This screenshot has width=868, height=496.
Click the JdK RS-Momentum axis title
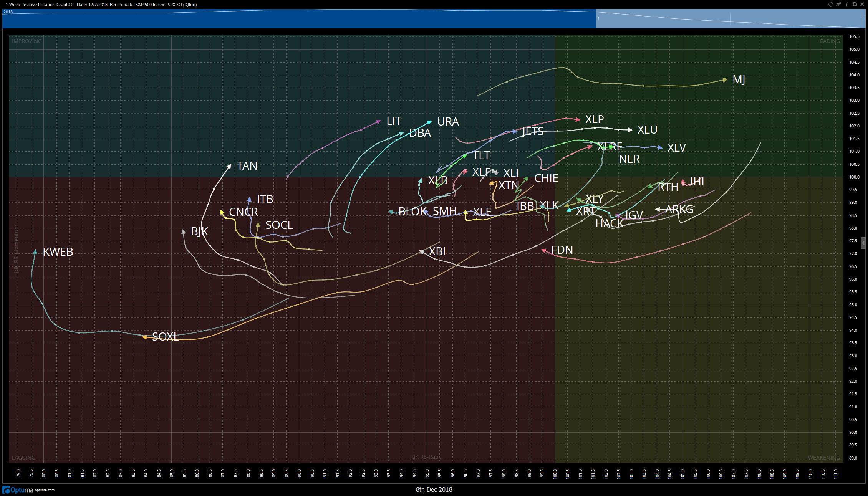pos(16,249)
